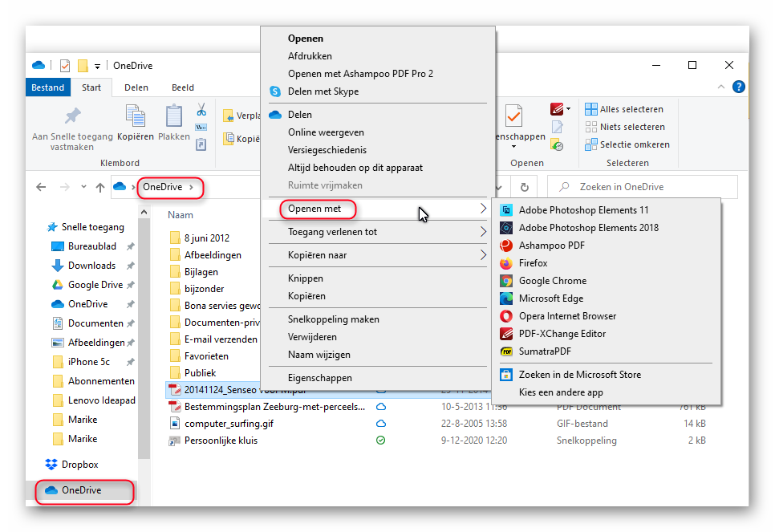Choose Afdrukken from context menu
775x532 pixels.
tap(310, 56)
